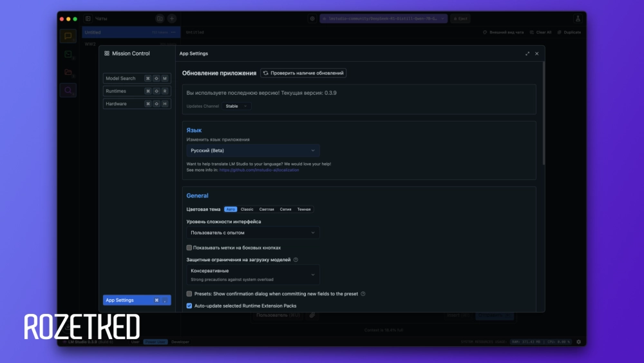Expand the 'Консервативные' guardrails dropdown
Viewport: 644px width, 363px height.
[253, 275]
